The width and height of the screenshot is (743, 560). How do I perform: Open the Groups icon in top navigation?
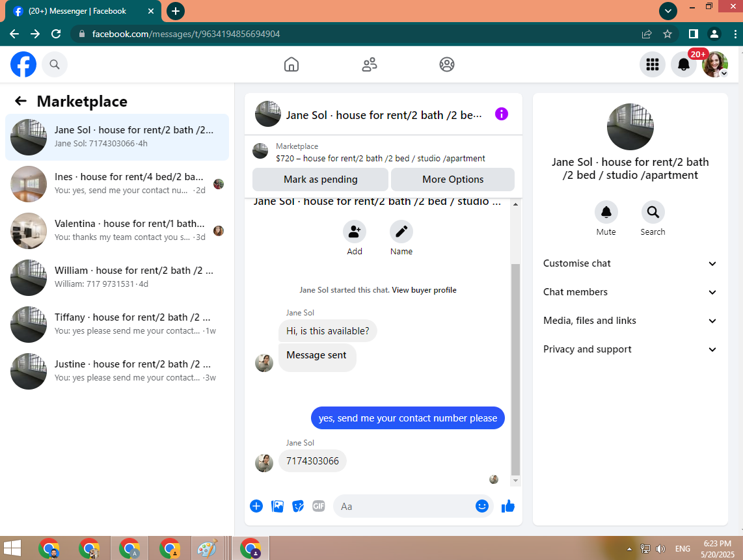[447, 64]
